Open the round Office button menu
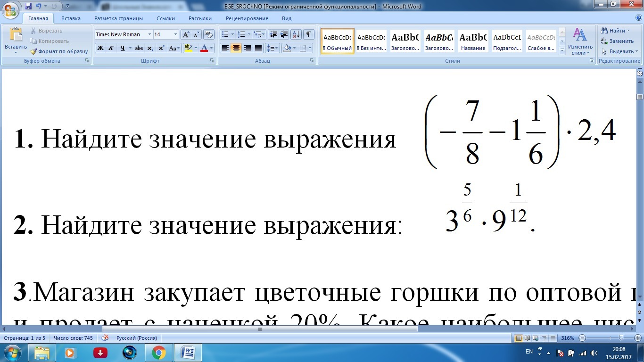 coord(10,10)
